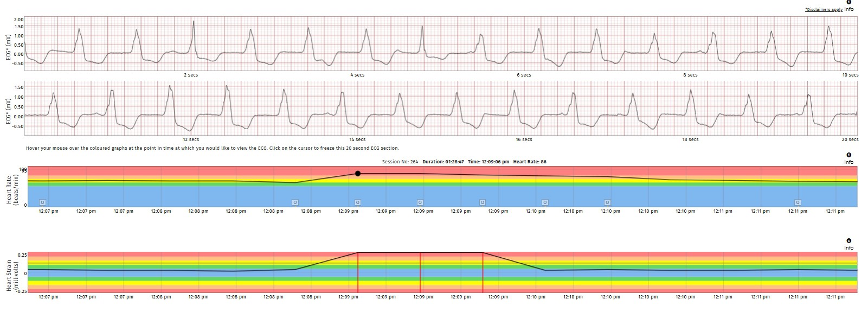Open the Info icon above the ECG strips
The height and width of the screenshot is (312, 868).
[x=848, y=2]
